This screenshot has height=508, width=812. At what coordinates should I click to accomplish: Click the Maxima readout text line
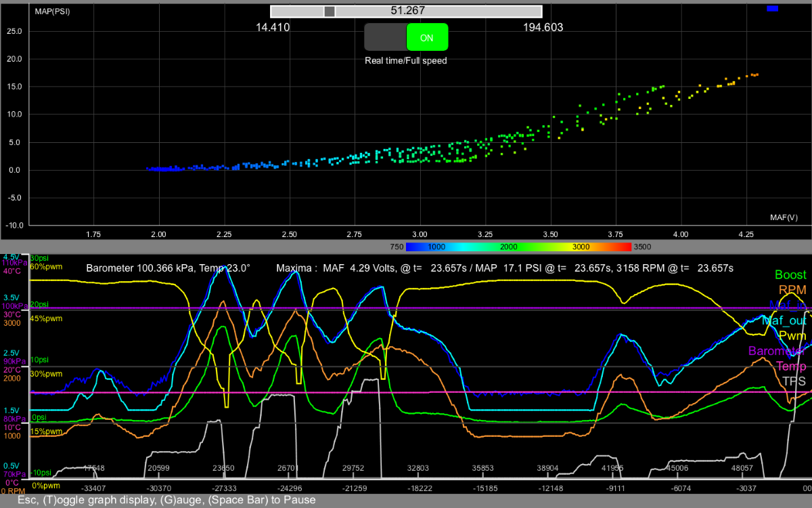(505, 268)
